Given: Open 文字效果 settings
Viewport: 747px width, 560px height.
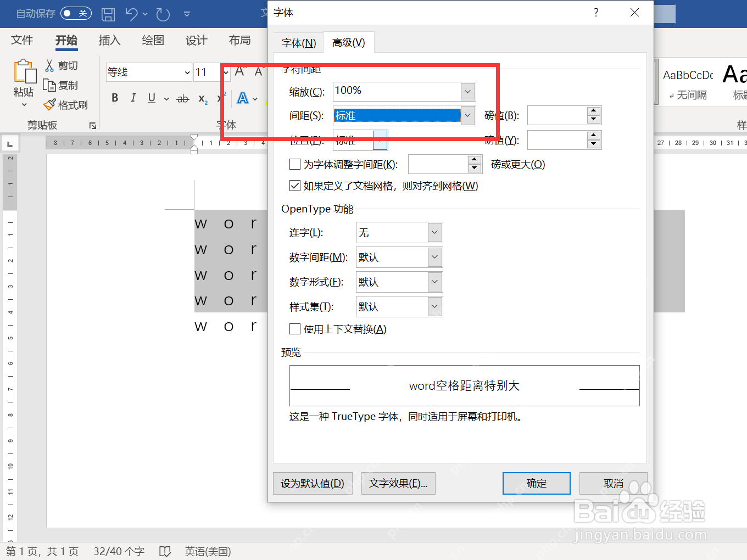Looking at the screenshot, I should tap(398, 483).
